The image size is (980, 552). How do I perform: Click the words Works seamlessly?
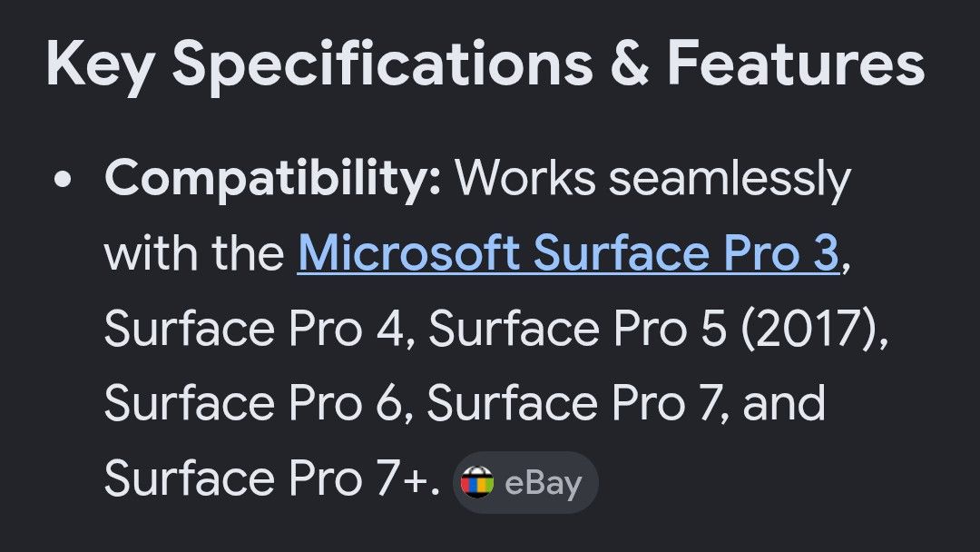click(x=652, y=179)
